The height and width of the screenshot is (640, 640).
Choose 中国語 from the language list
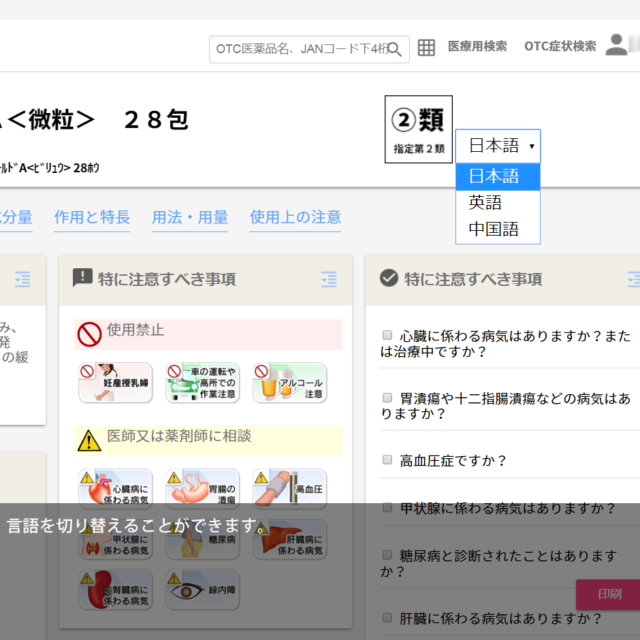point(494,230)
